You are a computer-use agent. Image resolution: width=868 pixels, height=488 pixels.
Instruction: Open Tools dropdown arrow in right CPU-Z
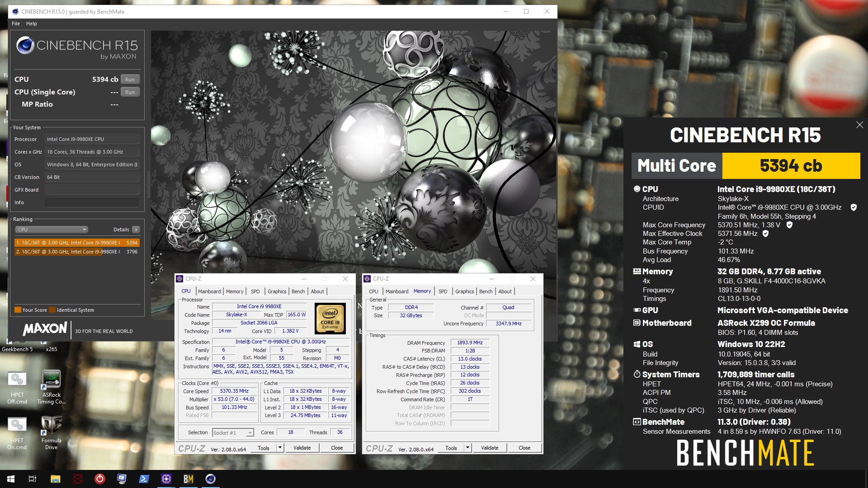pyautogui.click(x=467, y=448)
